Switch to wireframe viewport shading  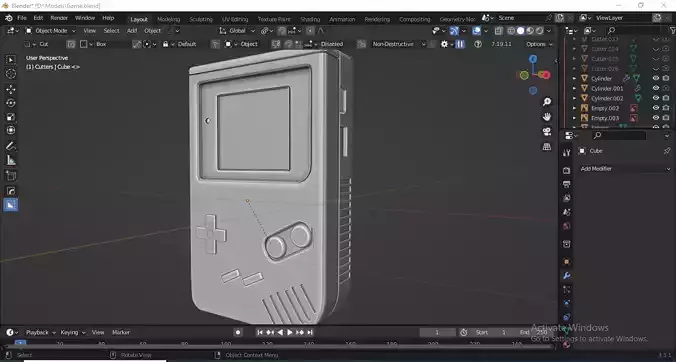pos(511,31)
